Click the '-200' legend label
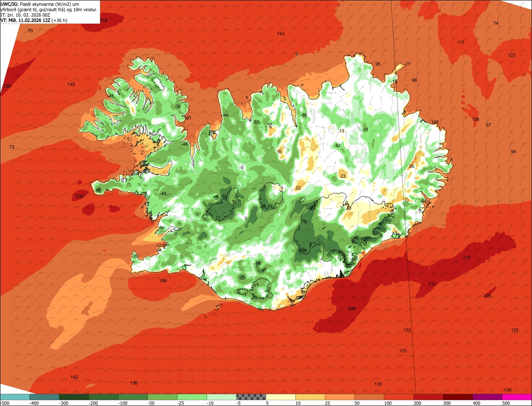The width and height of the screenshot is (532, 406). (94, 403)
